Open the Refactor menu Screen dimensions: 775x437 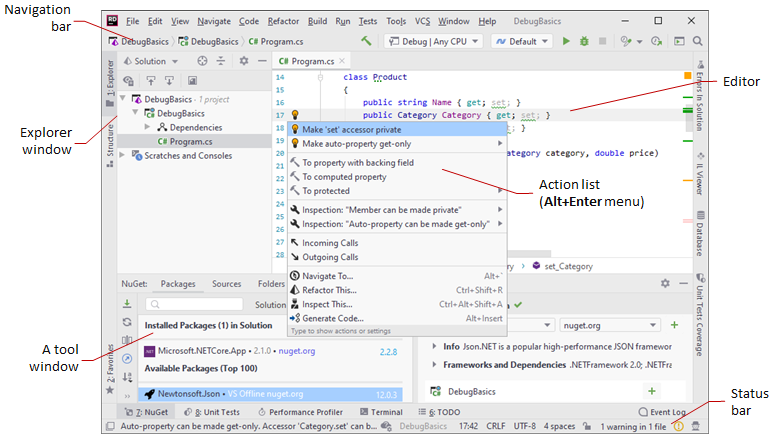(283, 21)
